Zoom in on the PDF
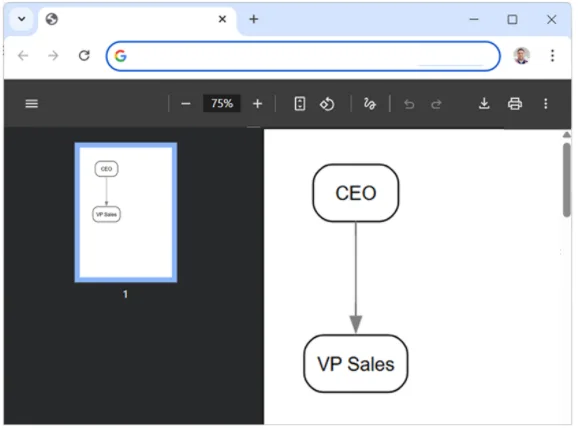578x430 pixels. pyautogui.click(x=257, y=104)
